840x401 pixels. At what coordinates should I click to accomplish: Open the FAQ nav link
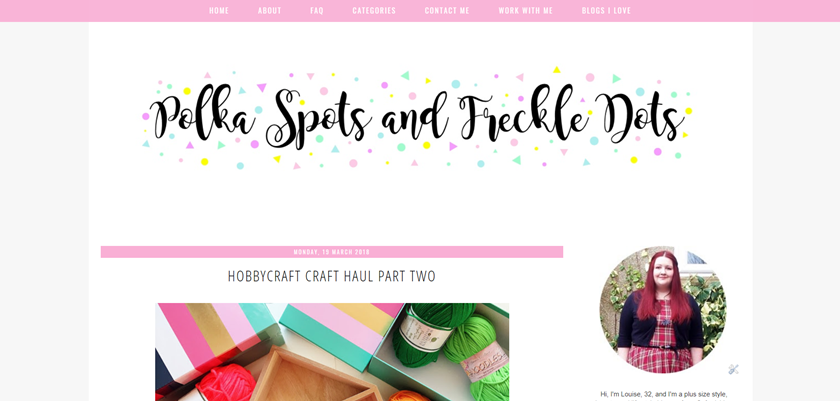point(317,11)
